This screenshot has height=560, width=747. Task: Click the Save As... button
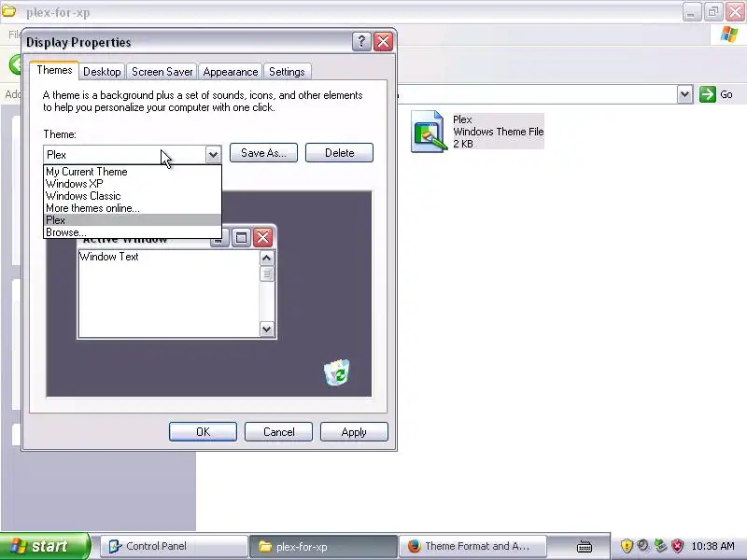pyautogui.click(x=263, y=153)
